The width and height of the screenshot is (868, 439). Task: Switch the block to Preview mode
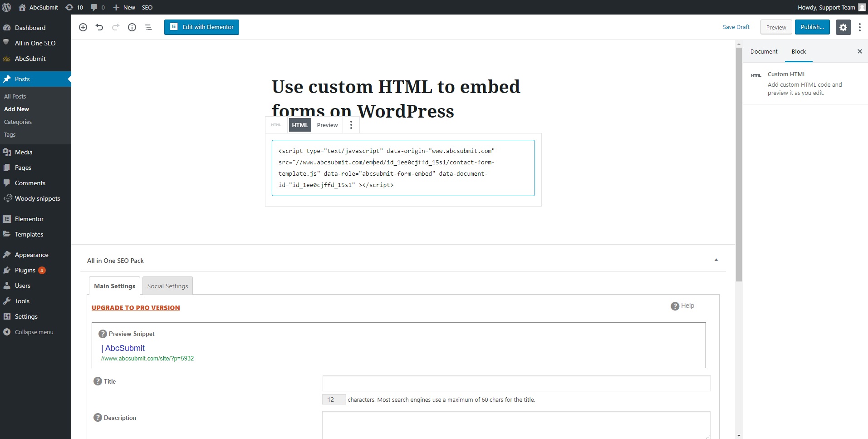click(327, 125)
